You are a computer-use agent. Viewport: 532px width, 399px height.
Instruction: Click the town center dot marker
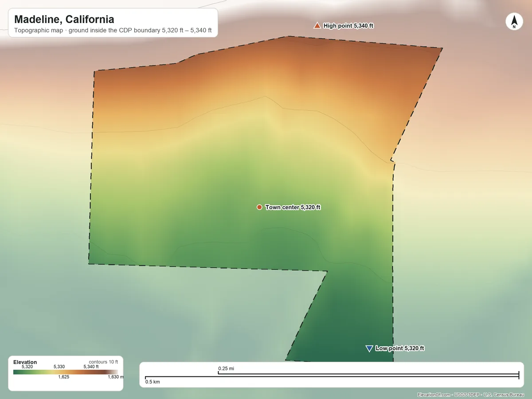coord(259,207)
